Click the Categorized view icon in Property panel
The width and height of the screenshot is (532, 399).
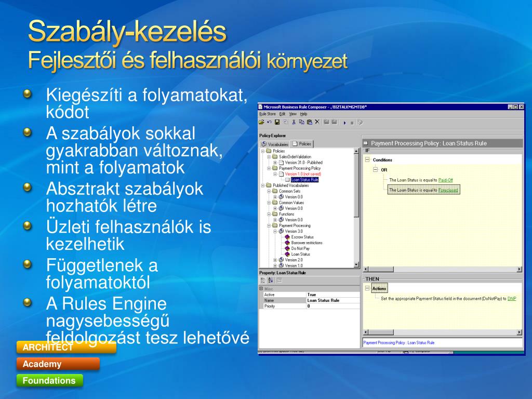click(262, 280)
